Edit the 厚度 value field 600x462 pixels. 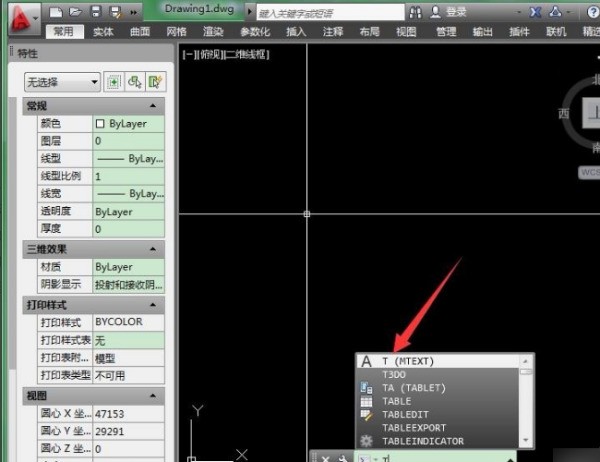coord(128,229)
